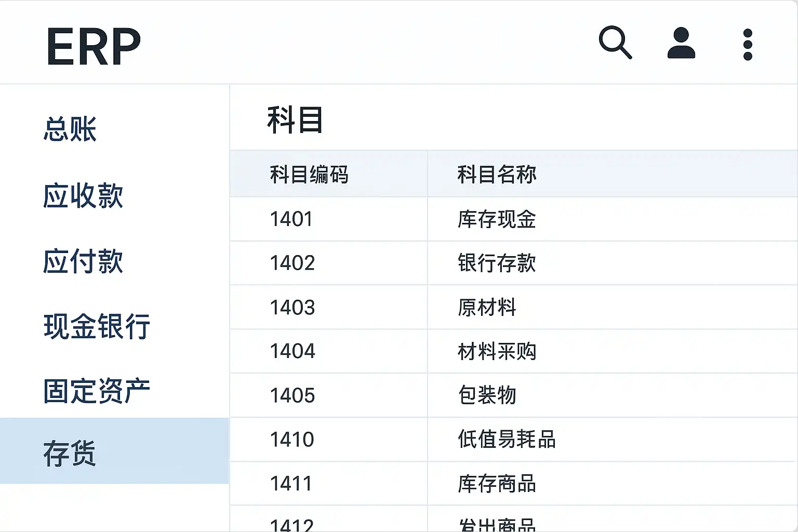Click the search magnifier icon

(x=615, y=43)
